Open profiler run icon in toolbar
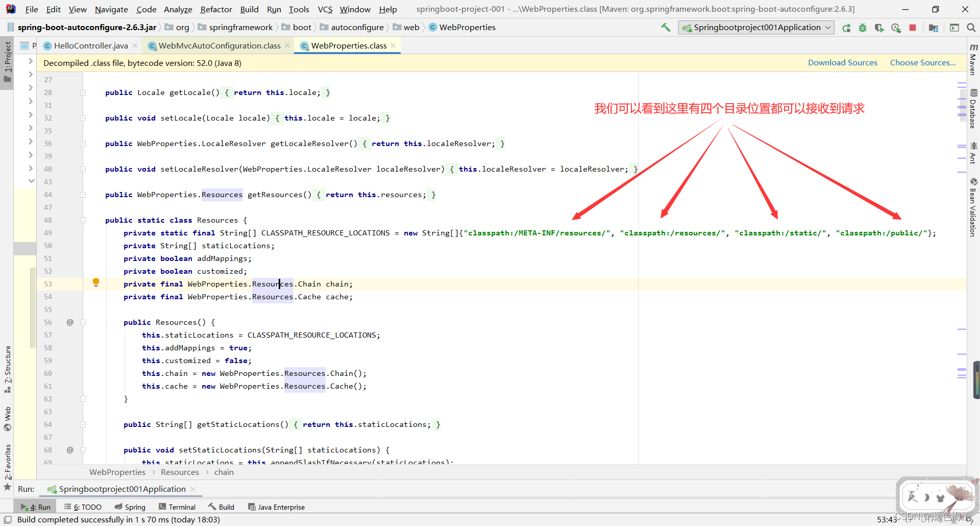 [x=896, y=28]
